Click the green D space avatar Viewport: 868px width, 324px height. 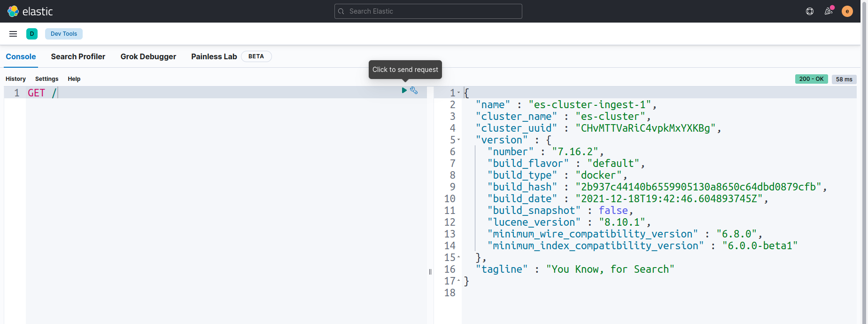pos(32,34)
